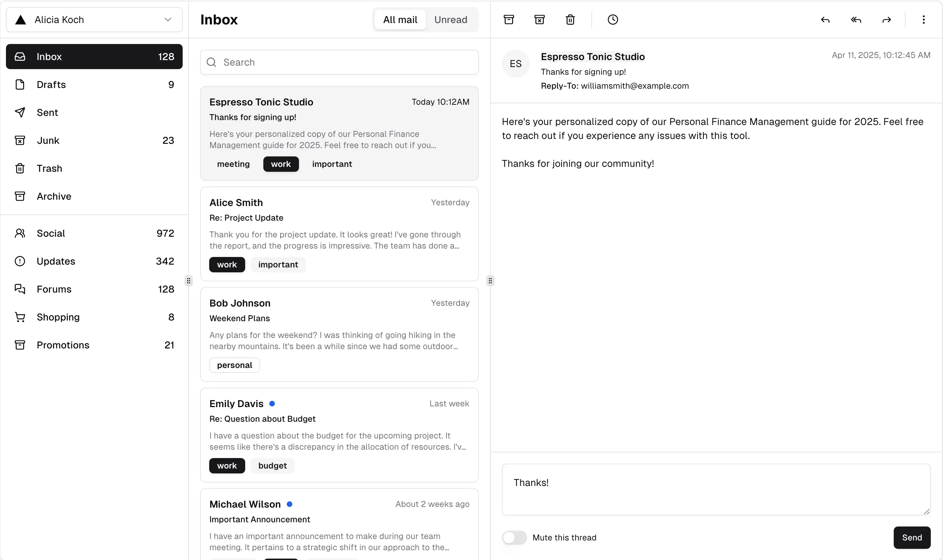Screen dimensions: 943x560
Task: Open Alice Smith's Re: Project Update email
Action: (x=339, y=234)
